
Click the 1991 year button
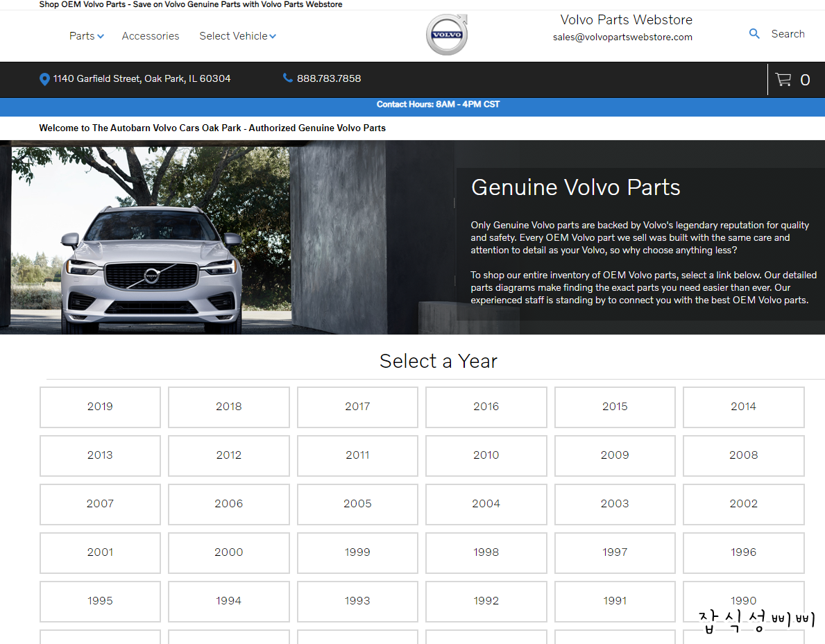coord(615,601)
